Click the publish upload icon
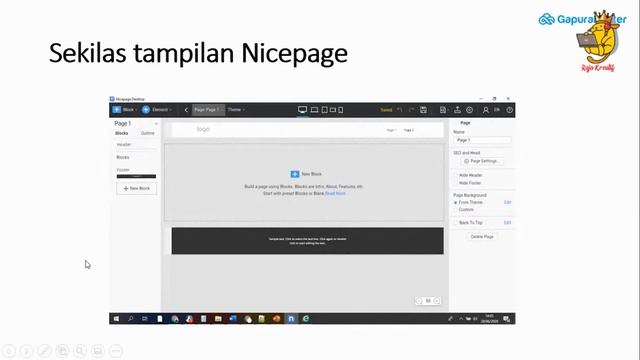The height and width of the screenshot is (360, 640). [x=457, y=110]
